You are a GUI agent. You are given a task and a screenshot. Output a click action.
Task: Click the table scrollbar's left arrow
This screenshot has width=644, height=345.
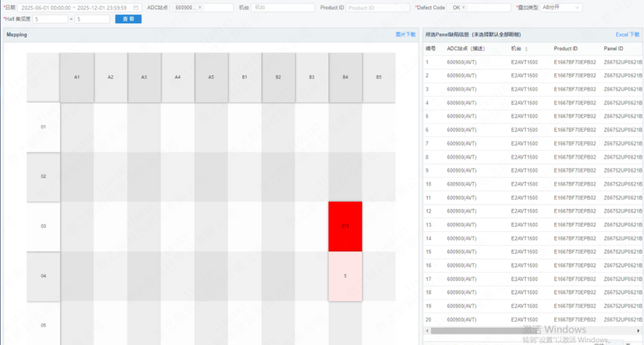click(x=427, y=331)
